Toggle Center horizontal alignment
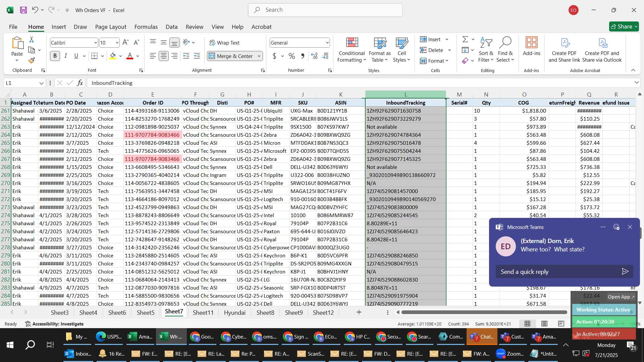Screen dimensions: 644x362 coord(164,56)
